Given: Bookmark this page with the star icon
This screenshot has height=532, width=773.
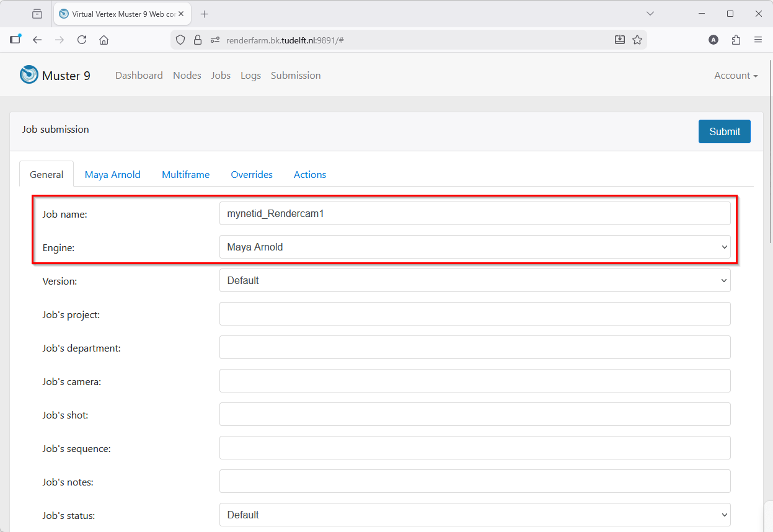Looking at the screenshot, I should click(x=637, y=40).
